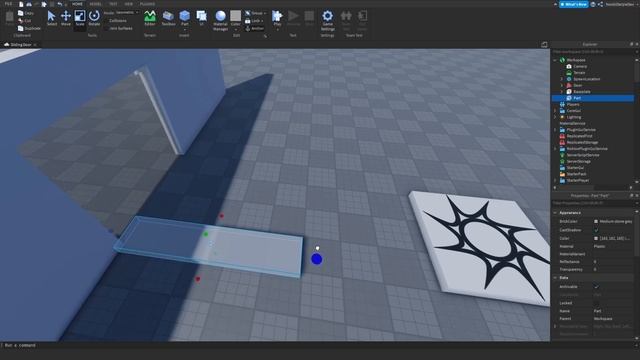Activate the Rotate tool
This screenshot has height=360, width=640.
(x=94, y=18)
